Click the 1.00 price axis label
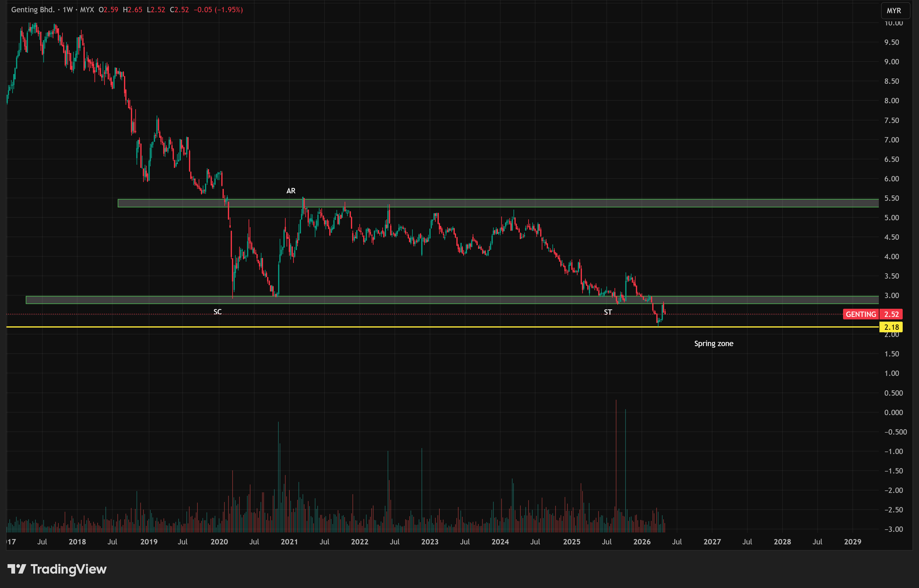The image size is (919, 588). [x=891, y=374]
